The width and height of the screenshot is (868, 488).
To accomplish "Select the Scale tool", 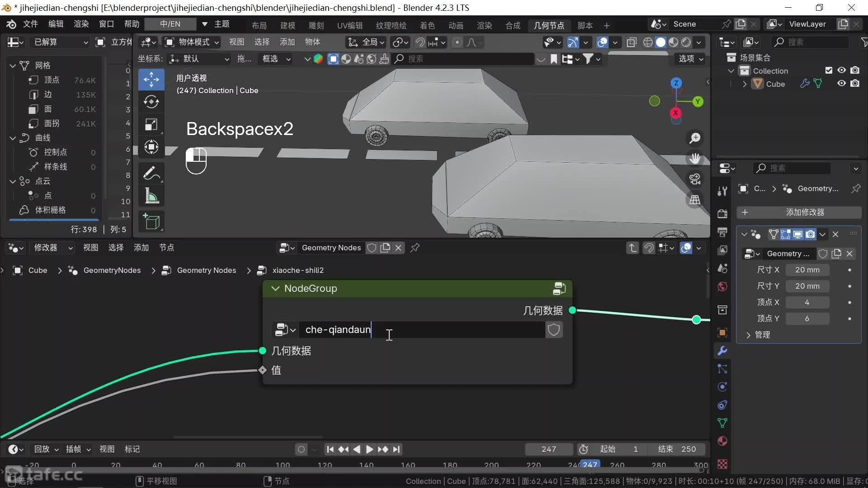I will click(x=151, y=125).
